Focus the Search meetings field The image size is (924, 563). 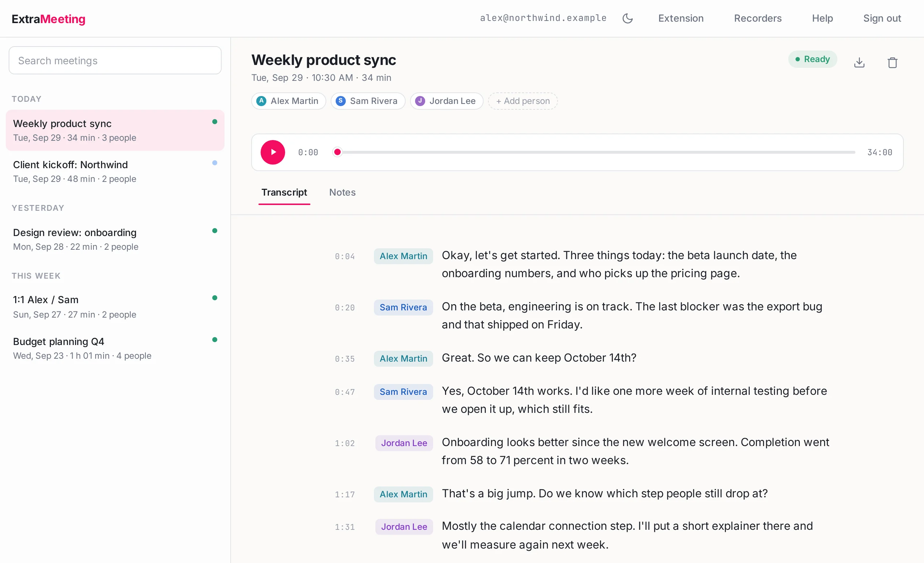point(115,60)
